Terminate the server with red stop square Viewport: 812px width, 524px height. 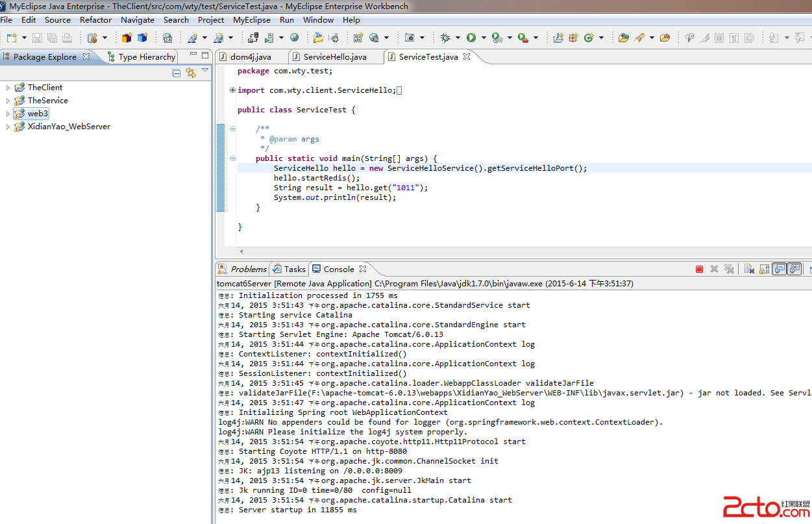pyautogui.click(x=699, y=269)
